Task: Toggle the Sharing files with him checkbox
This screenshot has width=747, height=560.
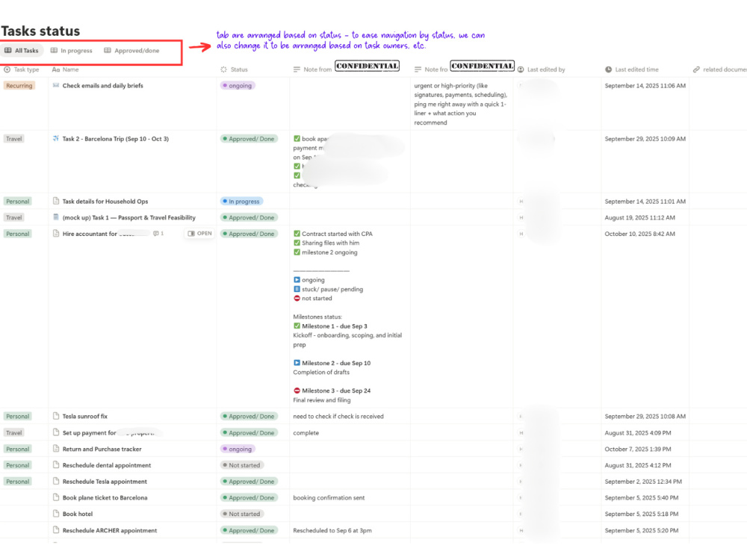Action: [297, 243]
